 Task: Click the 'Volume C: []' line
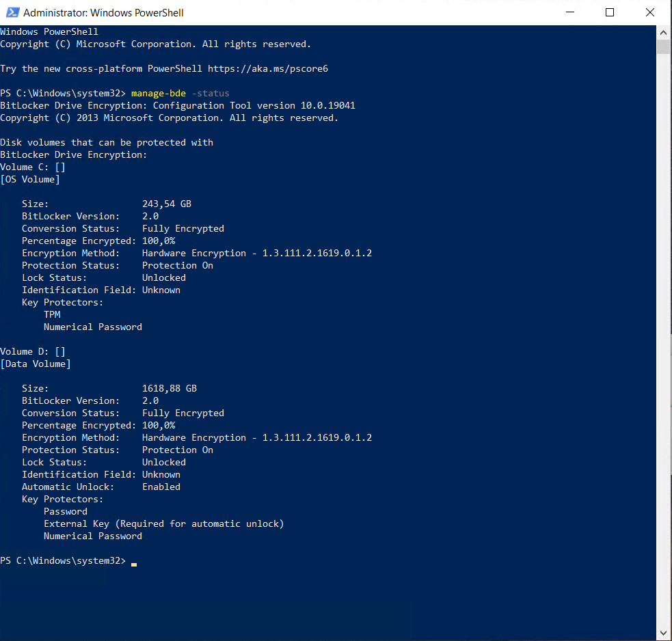tap(33, 167)
